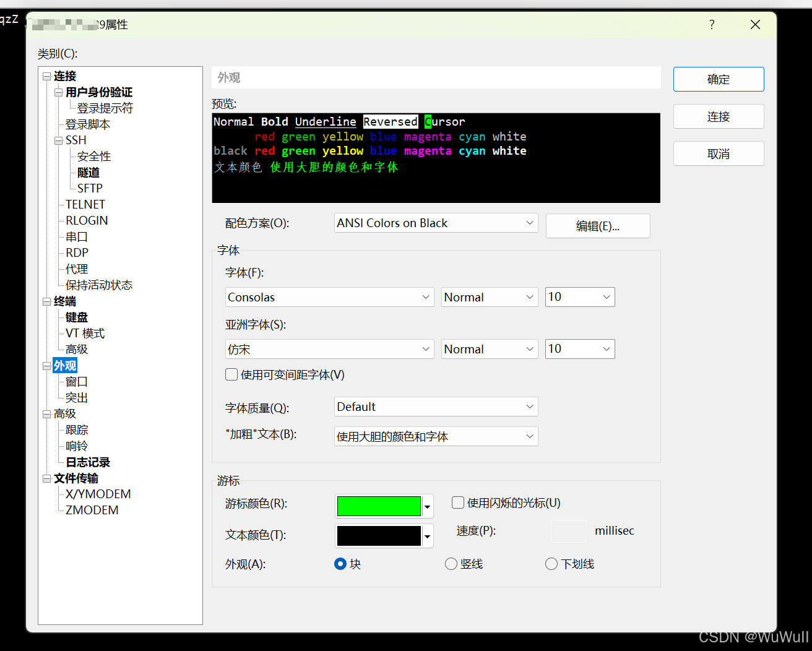The width and height of the screenshot is (812, 651).
Task: Open the Consolas font dropdown
Action: tap(329, 297)
